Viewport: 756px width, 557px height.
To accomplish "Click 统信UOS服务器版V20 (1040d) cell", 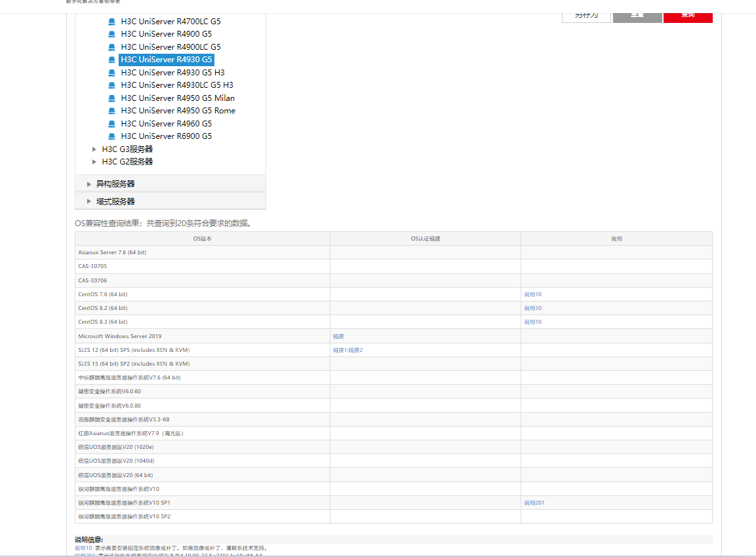I will (203, 461).
